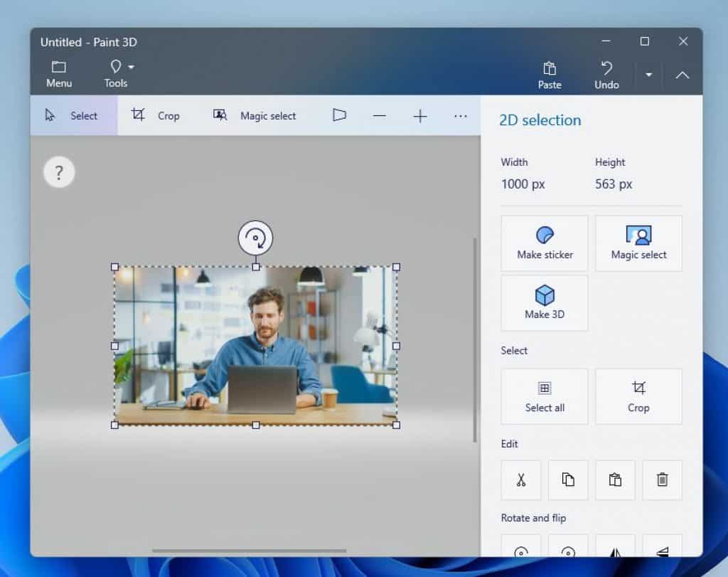Open the Menu folder icon
Viewport: 728px width, 577px height.
pyautogui.click(x=59, y=74)
